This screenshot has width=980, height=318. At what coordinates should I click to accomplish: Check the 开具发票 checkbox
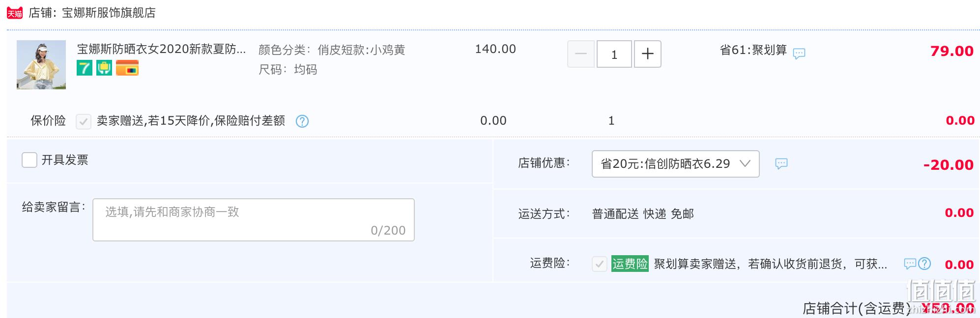click(x=29, y=160)
